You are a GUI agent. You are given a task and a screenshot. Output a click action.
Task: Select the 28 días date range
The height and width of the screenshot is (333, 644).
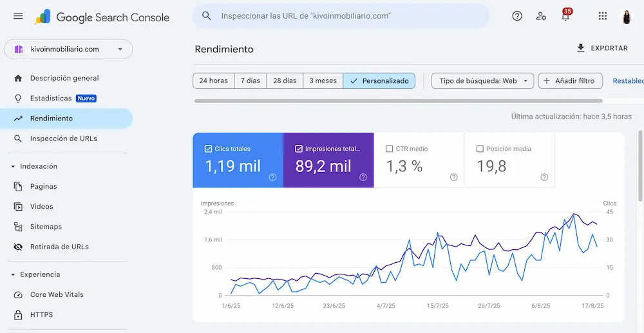[285, 81]
